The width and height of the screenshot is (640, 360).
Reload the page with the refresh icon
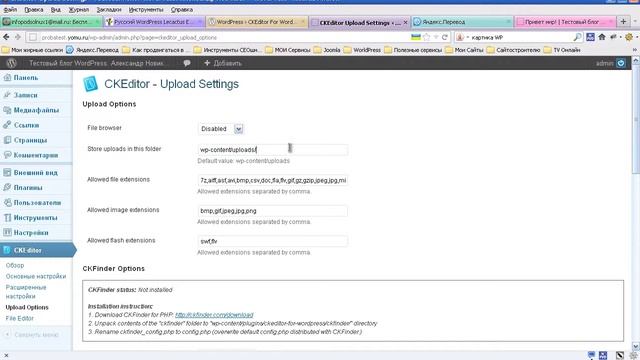[445, 37]
